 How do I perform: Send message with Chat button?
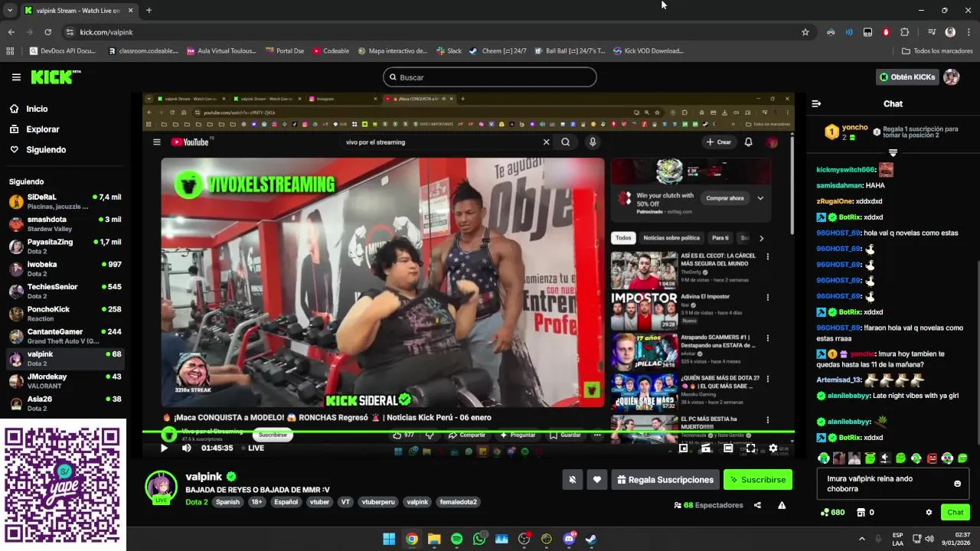(955, 512)
